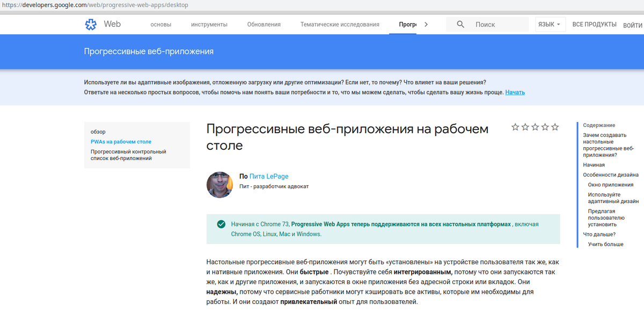Open Прогрессивный контрольный список веб-приложений
Image resolution: width=644 pixels, height=311 pixels.
coord(128,155)
